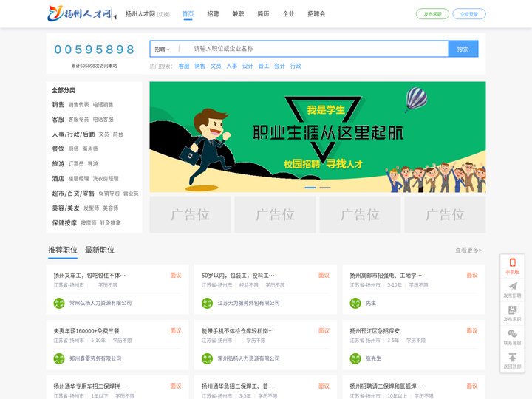Open the 联系客服 chat icon

512,333
